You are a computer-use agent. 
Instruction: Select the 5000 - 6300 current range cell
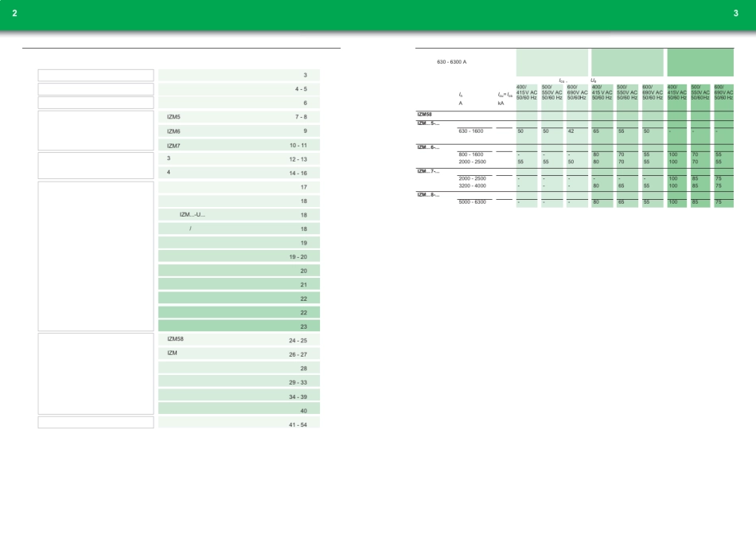pos(472,202)
